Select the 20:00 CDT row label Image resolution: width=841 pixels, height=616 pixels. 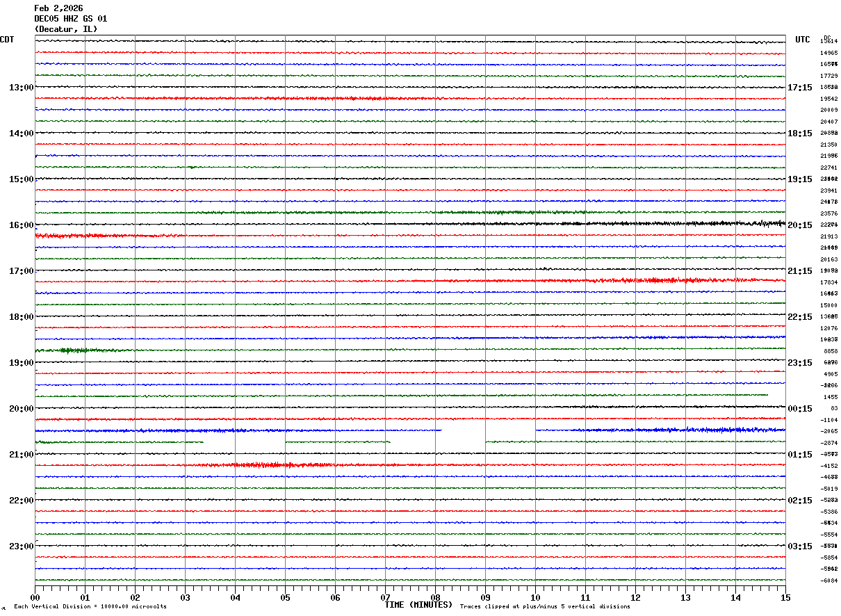(x=22, y=409)
